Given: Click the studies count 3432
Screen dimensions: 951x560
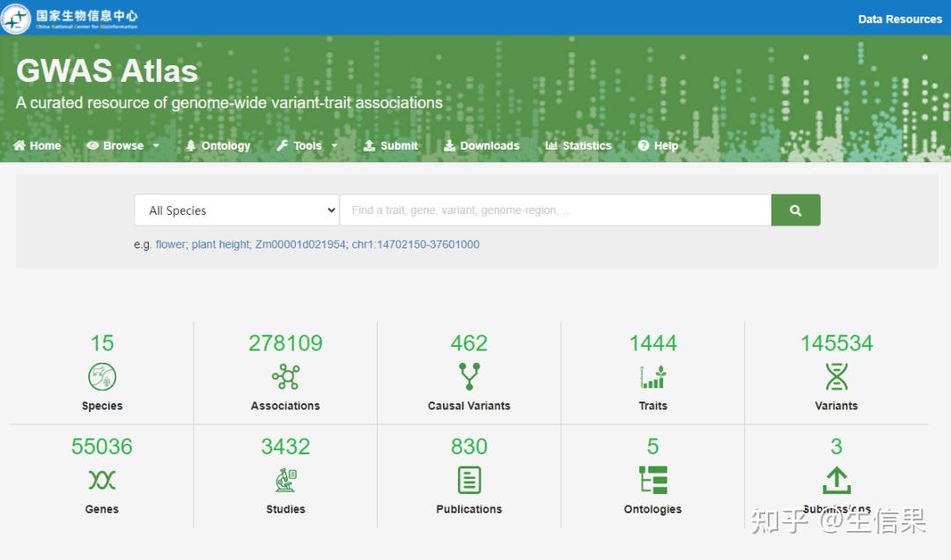Looking at the screenshot, I should click(x=285, y=446).
